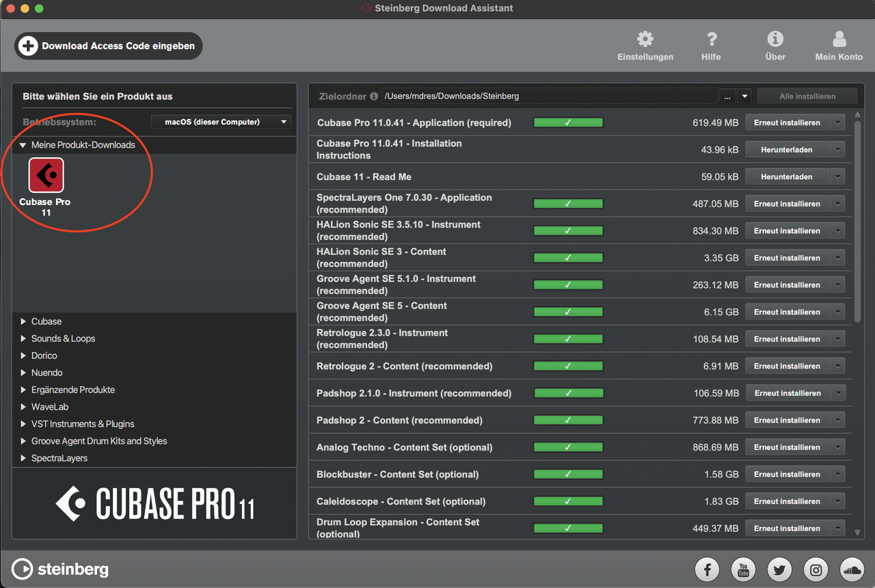The image size is (875, 588).
Task: Expand the SpectraLayers category
Action: (x=23, y=458)
